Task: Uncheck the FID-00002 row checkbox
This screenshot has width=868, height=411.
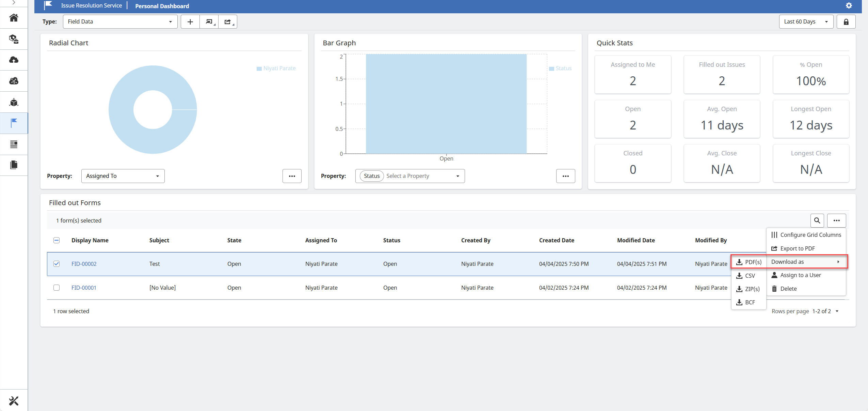Action: 57,264
